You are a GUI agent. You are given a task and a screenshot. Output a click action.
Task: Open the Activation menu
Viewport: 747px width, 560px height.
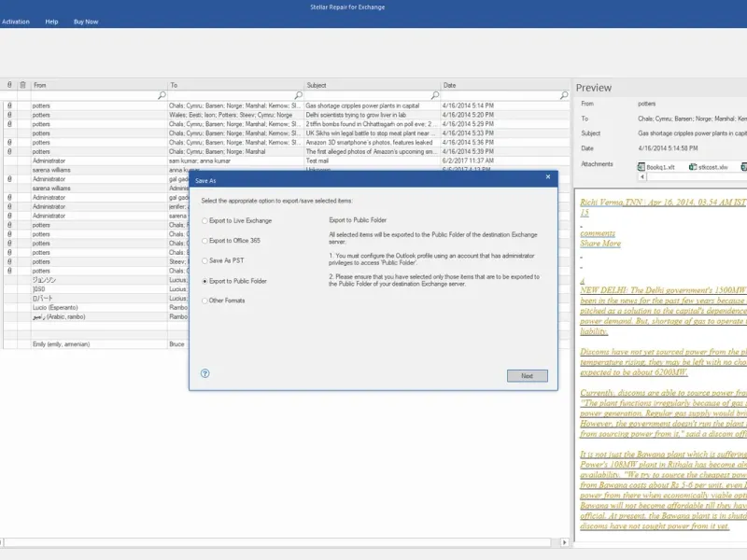(16, 21)
